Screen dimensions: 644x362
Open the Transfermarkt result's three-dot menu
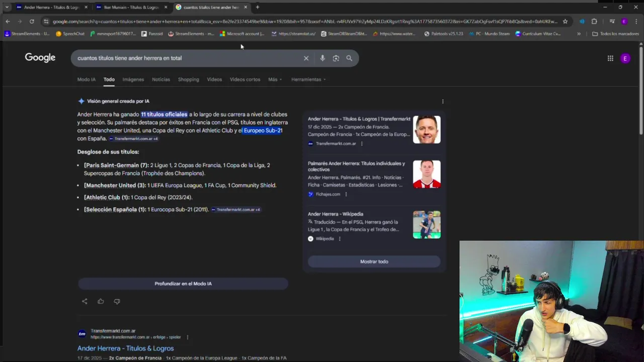[x=188, y=337]
